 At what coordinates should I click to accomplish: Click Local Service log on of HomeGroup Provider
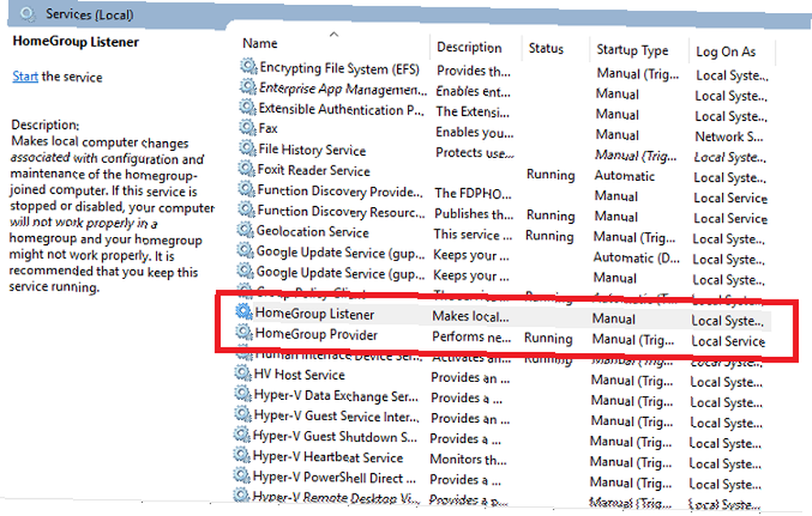728,342
